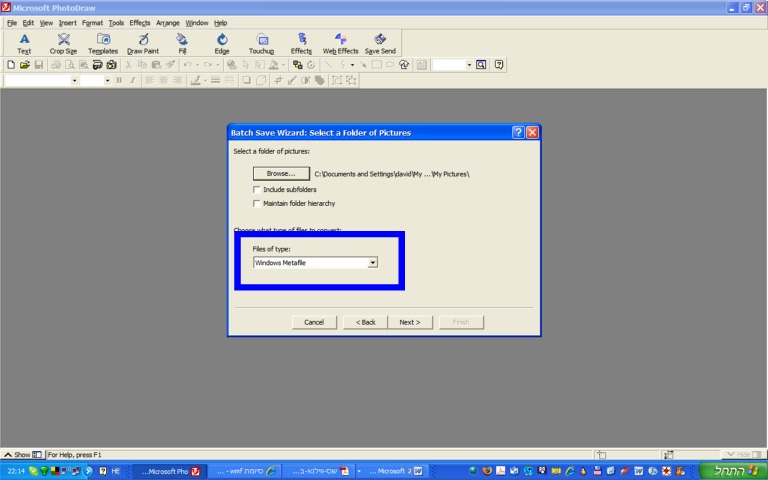Image resolution: width=768 pixels, height=480 pixels.
Task: Click the Align Left icon
Action: (x=149, y=80)
